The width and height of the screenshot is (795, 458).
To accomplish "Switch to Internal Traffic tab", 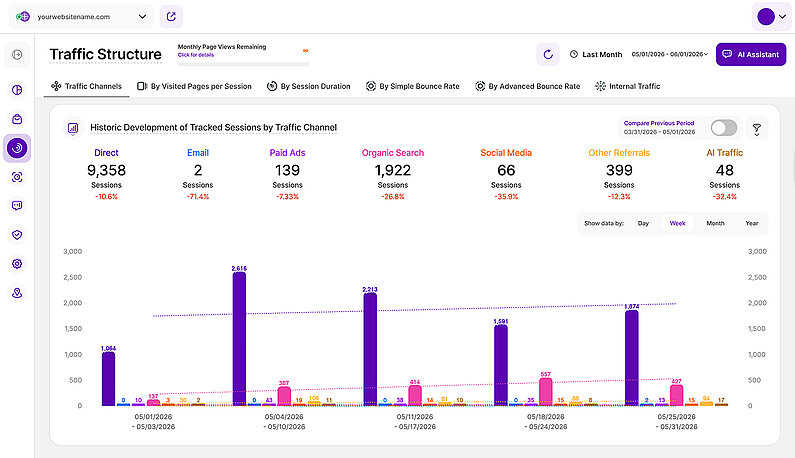I will point(628,86).
